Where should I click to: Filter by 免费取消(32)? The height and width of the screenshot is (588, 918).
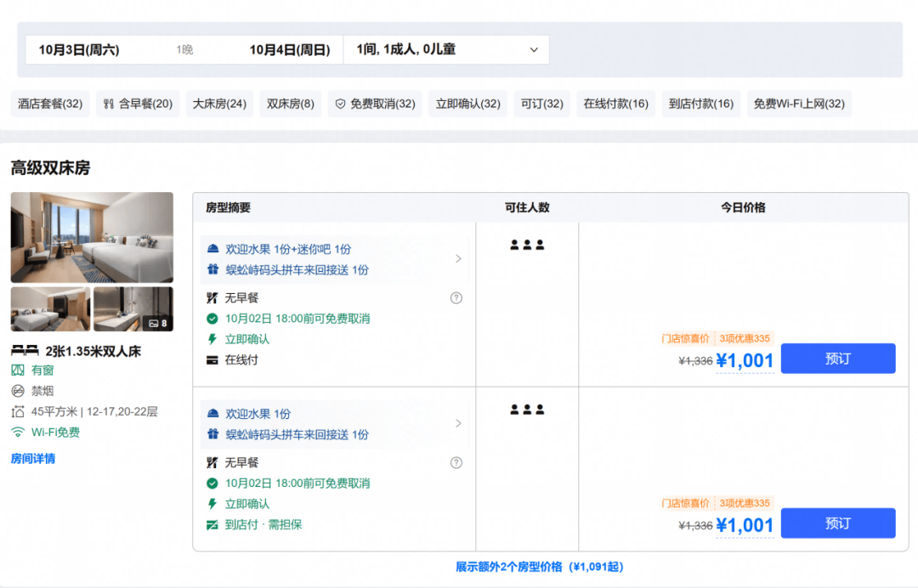click(x=375, y=104)
